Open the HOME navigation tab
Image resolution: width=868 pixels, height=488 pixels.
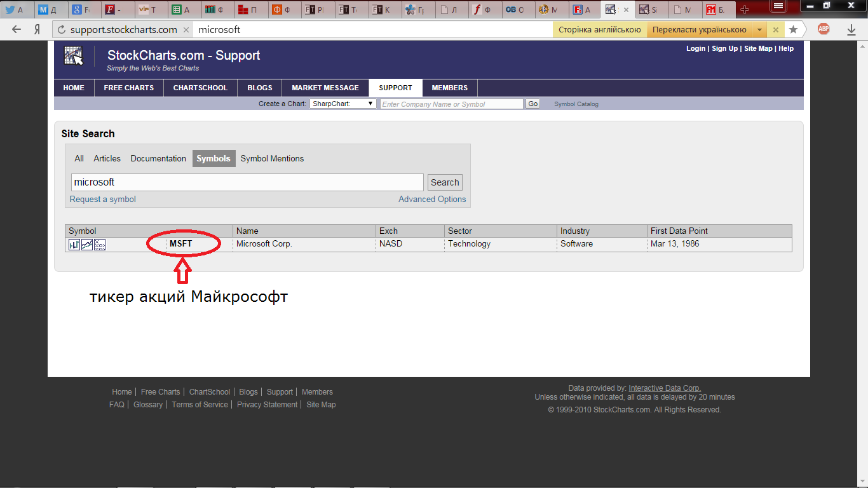click(74, 88)
